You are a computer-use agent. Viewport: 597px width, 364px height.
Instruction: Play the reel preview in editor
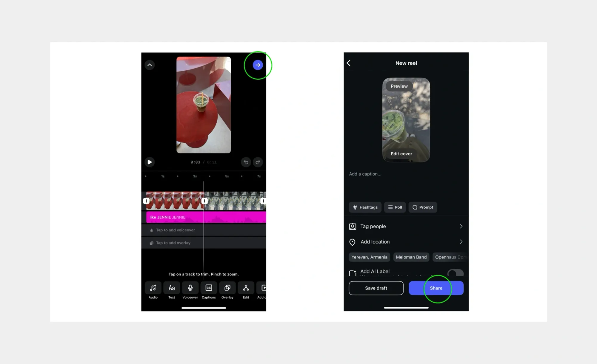pos(150,162)
